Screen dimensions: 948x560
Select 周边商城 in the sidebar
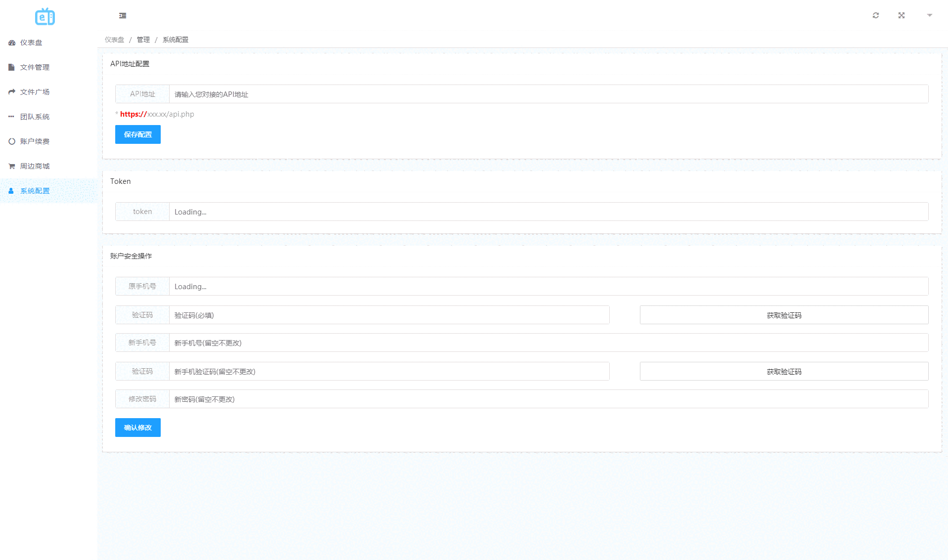coord(49,166)
